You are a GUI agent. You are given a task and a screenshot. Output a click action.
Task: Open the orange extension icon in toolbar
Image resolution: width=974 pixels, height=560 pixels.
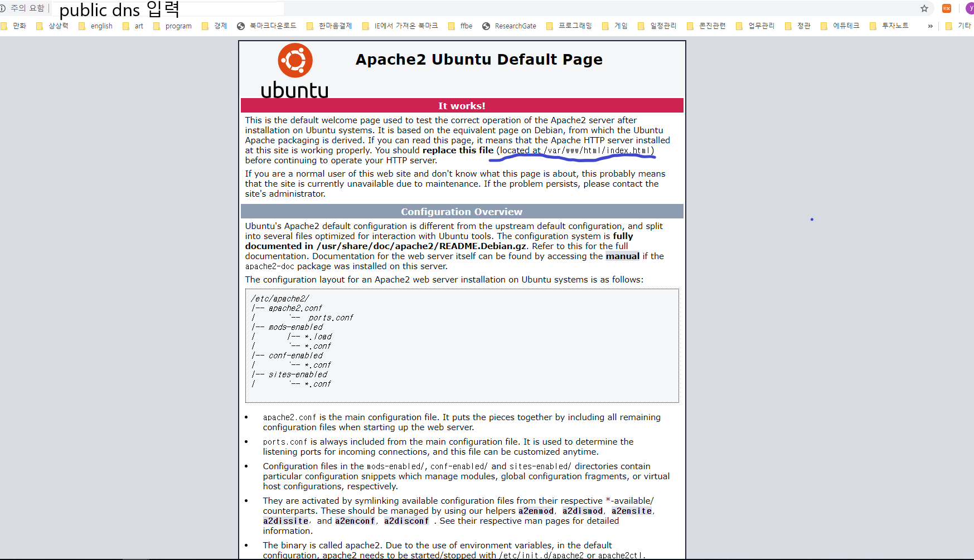click(x=947, y=8)
